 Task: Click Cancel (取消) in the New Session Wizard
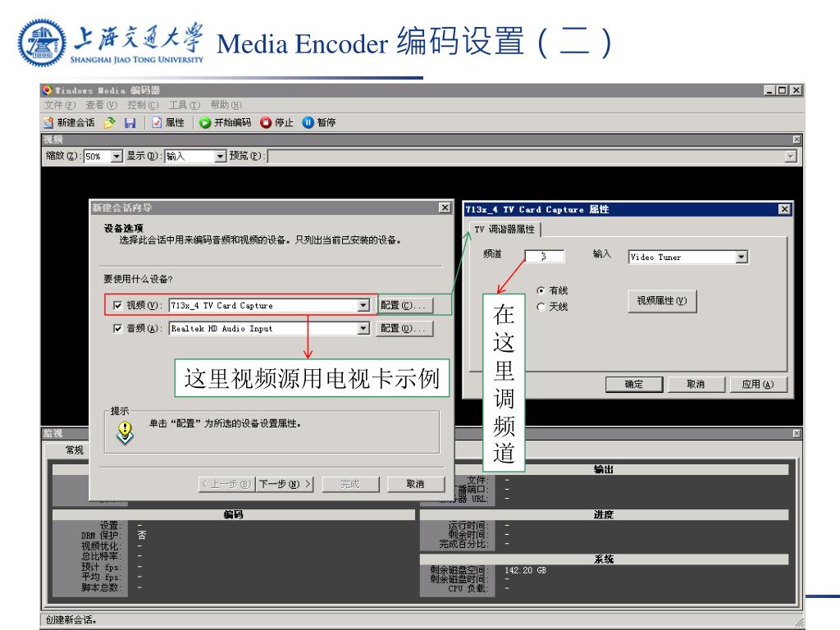pos(416,484)
